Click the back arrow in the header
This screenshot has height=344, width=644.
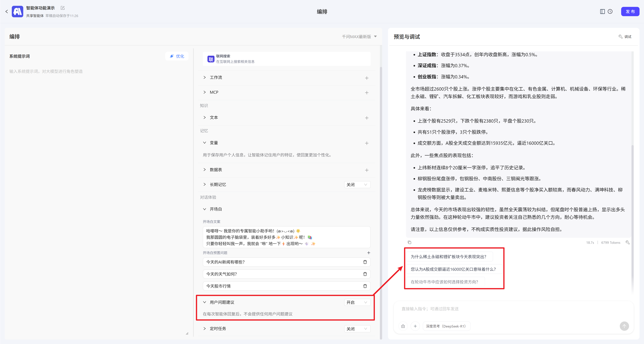[x=7, y=12]
